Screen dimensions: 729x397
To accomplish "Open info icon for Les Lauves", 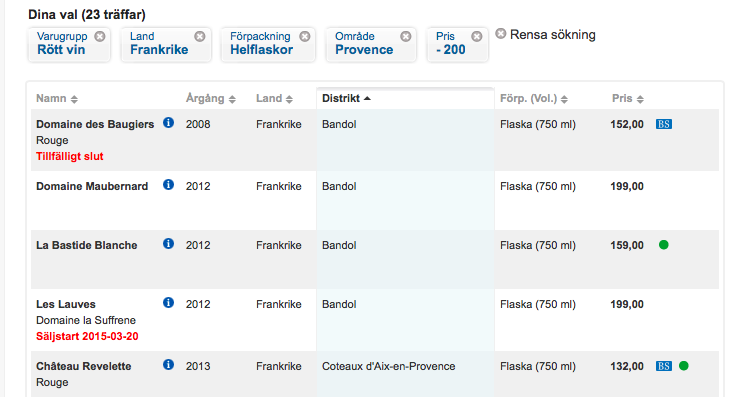I will (168, 303).
